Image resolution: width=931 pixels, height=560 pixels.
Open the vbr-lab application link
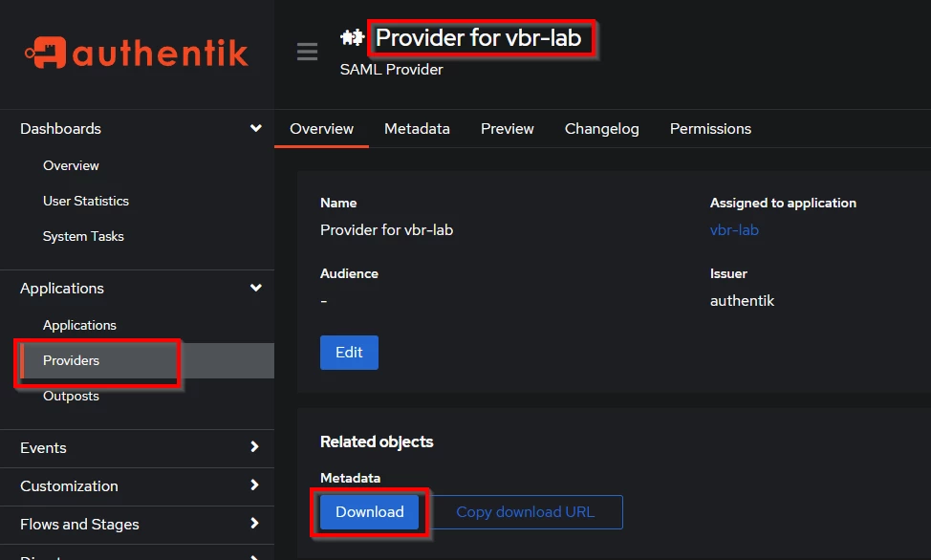click(734, 229)
